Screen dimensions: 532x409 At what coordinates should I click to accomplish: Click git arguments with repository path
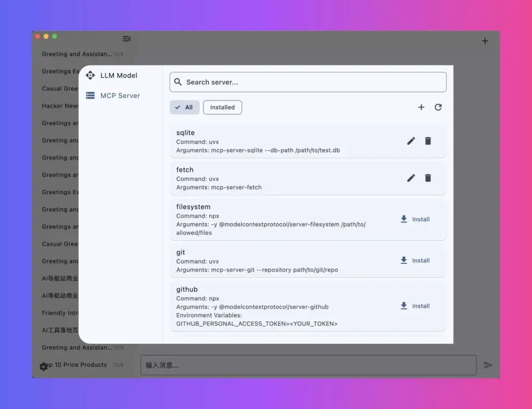(x=257, y=270)
